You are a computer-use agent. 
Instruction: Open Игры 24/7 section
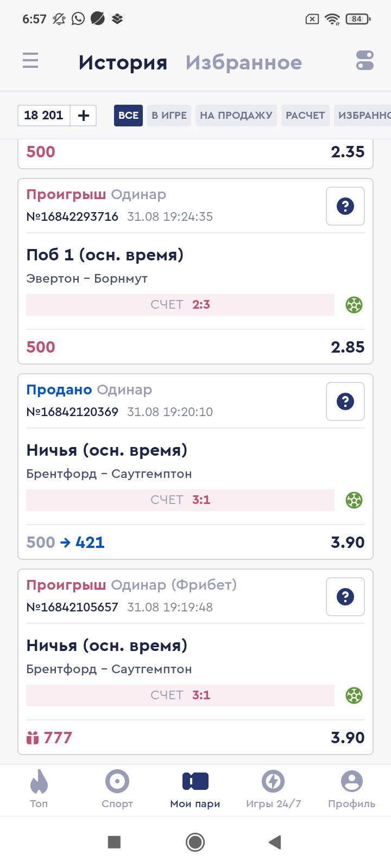(273, 789)
